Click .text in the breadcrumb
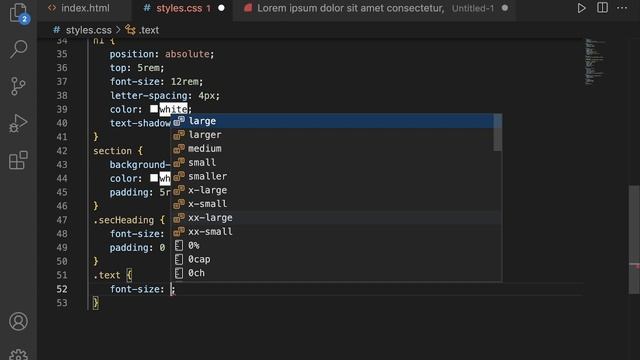The height and width of the screenshot is (360, 640). 149,30
